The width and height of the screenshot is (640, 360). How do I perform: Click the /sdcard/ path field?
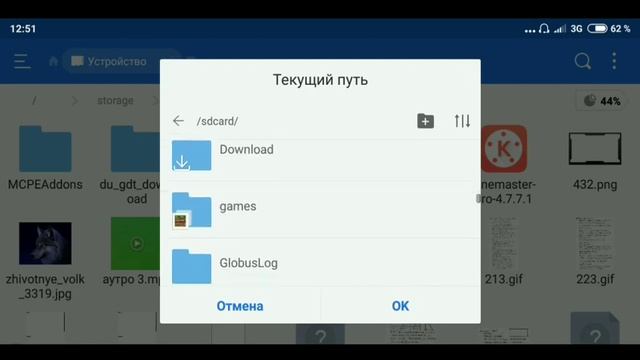click(217, 121)
